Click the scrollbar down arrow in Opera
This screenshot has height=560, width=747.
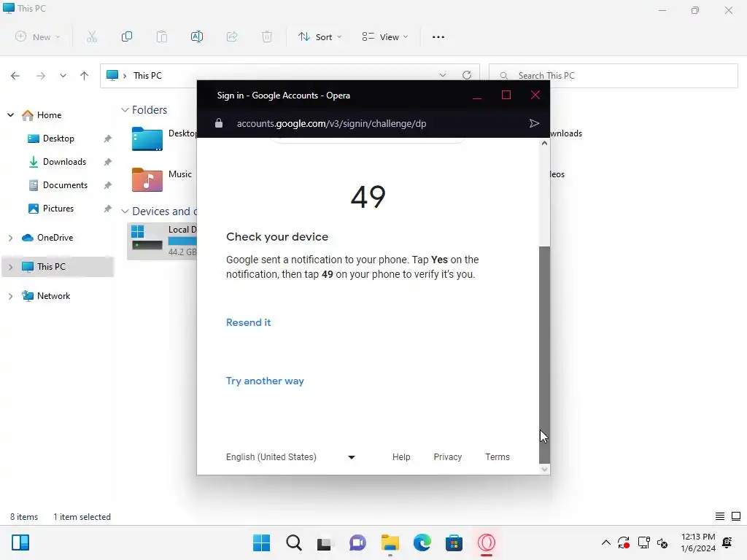coord(544,469)
